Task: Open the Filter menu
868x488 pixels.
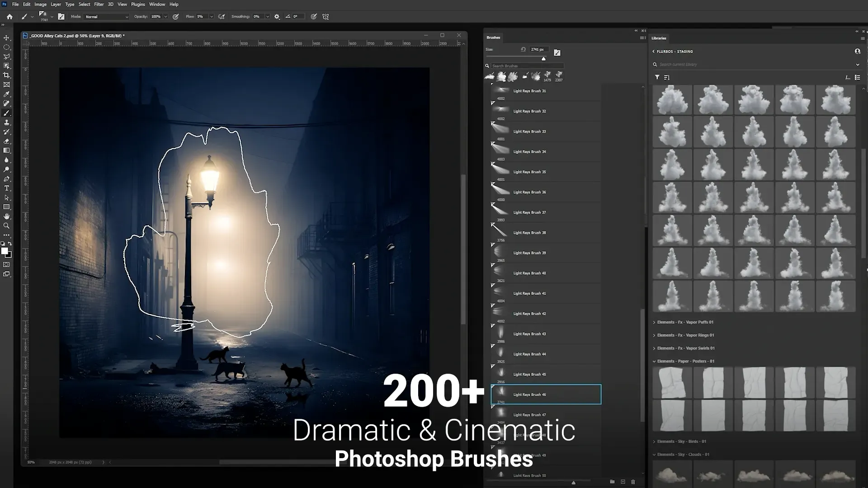Action: pos(99,4)
